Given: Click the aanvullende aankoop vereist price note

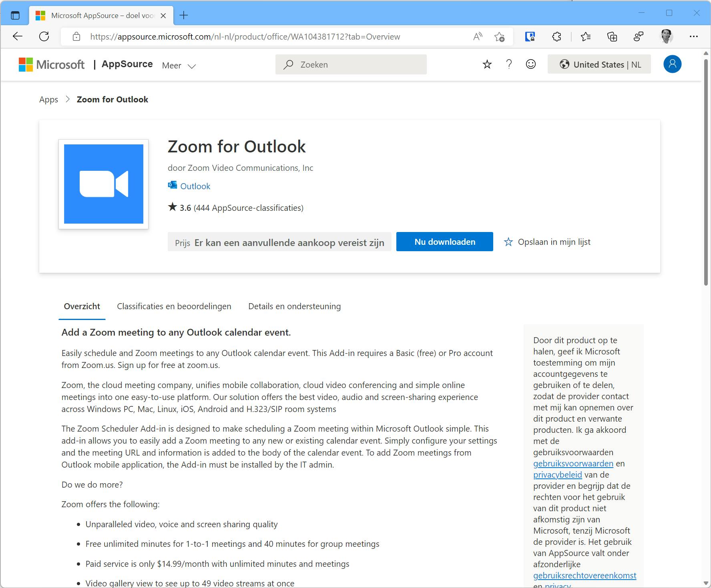Looking at the screenshot, I should click(279, 242).
